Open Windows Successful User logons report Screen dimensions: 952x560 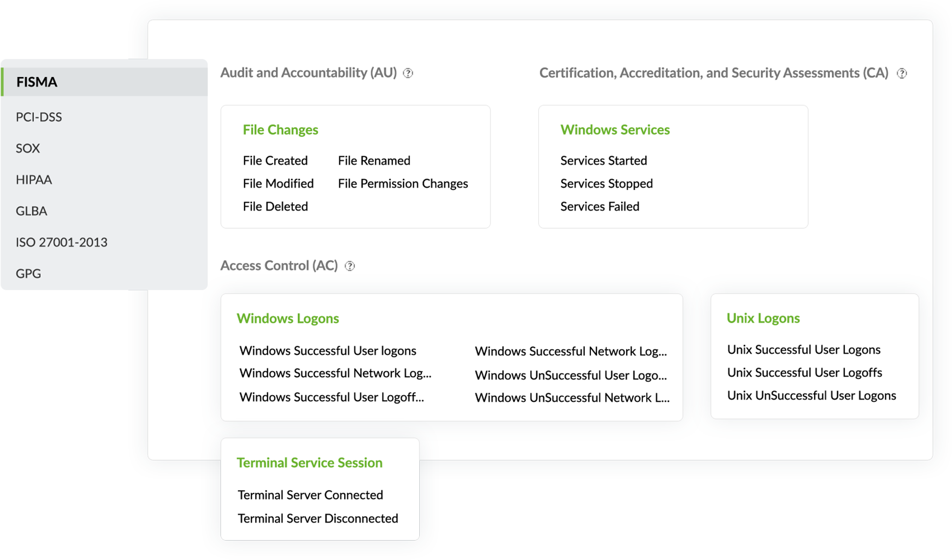click(328, 351)
